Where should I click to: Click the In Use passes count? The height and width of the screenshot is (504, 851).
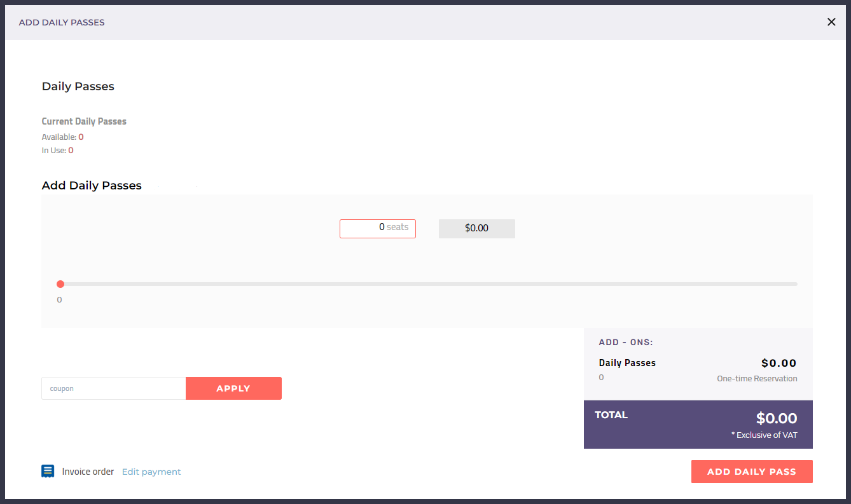[x=71, y=151]
